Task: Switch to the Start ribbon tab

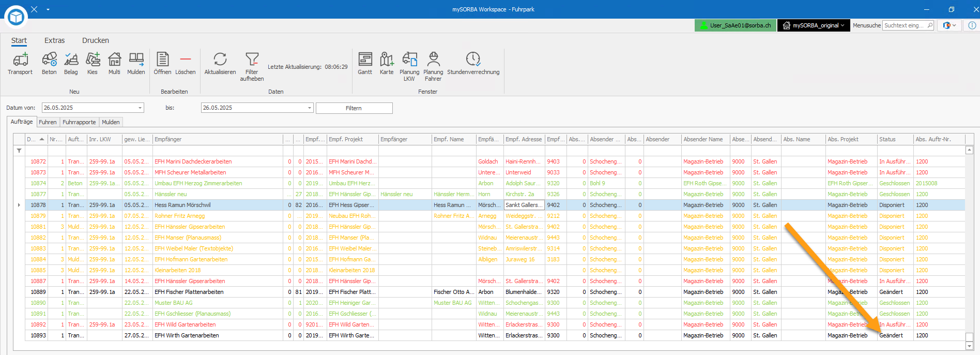Action: point(19,40)
